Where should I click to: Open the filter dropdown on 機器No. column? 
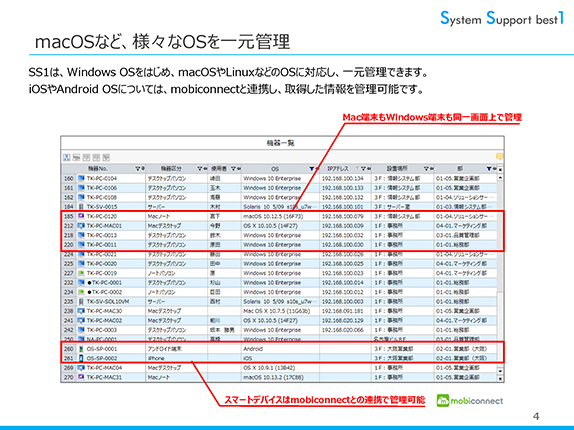pyautogui.click(x=137, y=169)
